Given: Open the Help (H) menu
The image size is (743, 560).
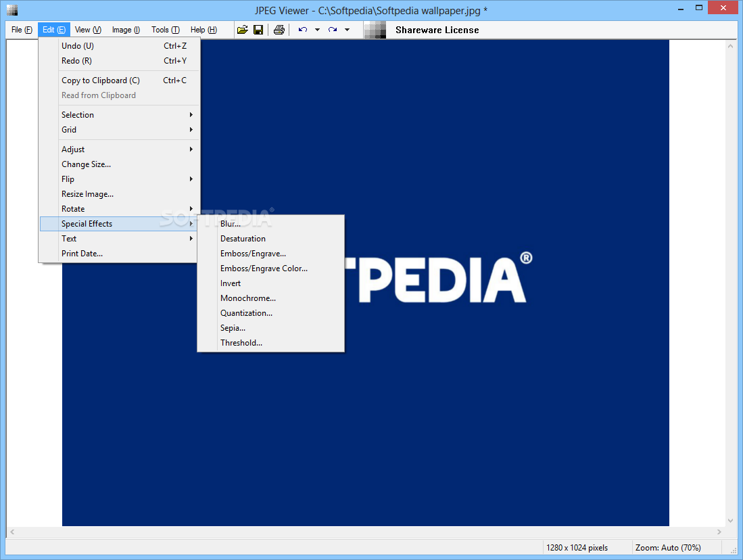Looking at the screenshot, I should 203,30.
